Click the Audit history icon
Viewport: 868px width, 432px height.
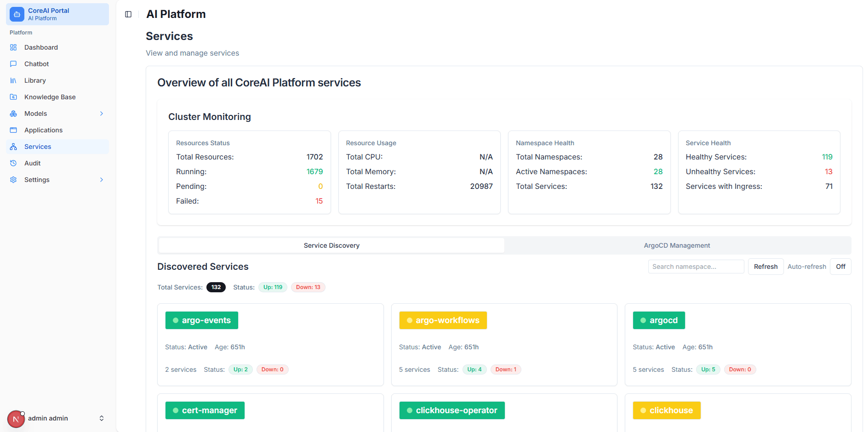coord(13,163)
